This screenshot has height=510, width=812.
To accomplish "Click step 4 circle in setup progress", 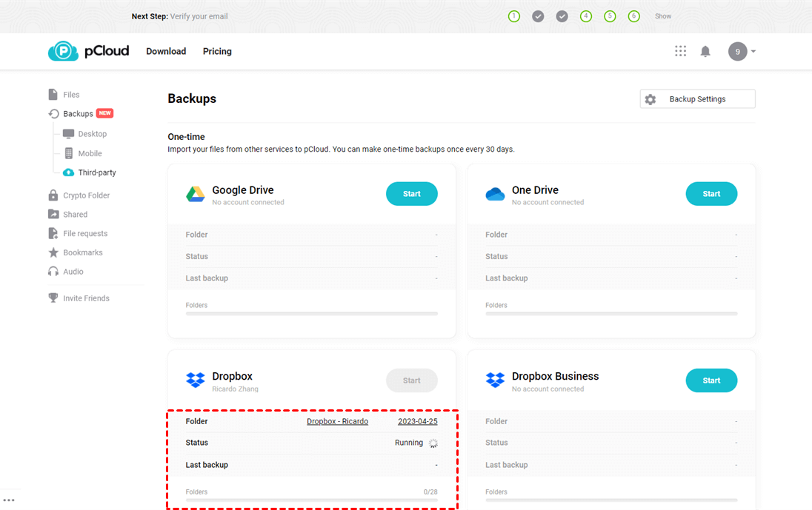I will [x=586, y=16].
